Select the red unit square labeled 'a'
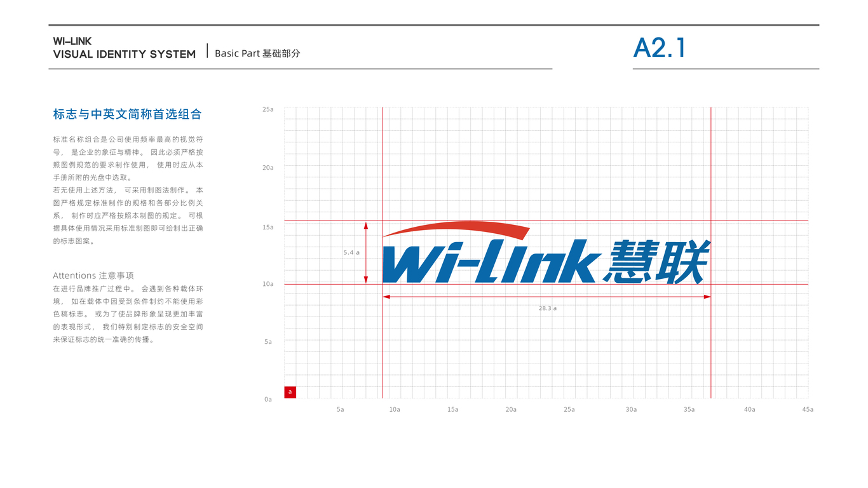Viewport: 868px width, 488px height. (x=290, y=392)
